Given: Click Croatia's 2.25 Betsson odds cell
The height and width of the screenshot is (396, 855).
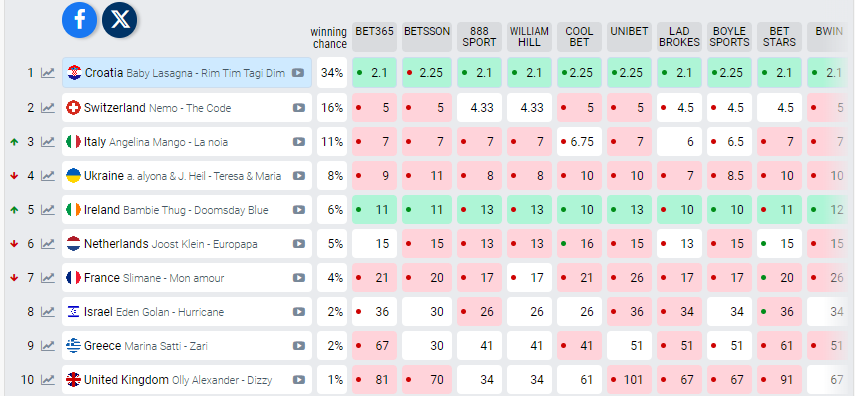Looking at the screenshot, I should 427,73.
